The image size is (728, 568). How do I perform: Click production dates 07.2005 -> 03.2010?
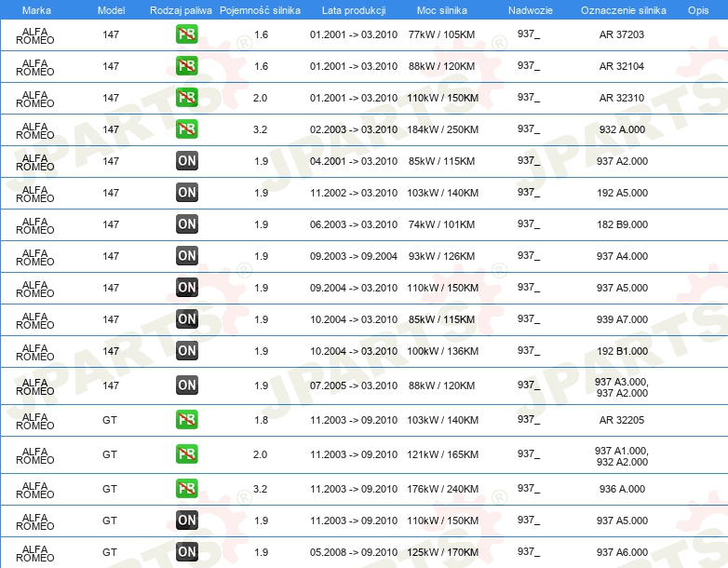[354, 385]
